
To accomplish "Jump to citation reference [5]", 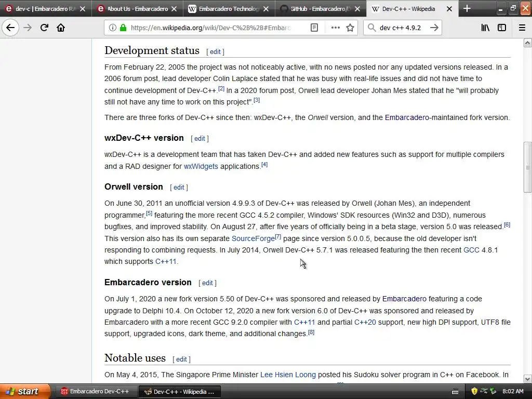I will pos(149,214).
